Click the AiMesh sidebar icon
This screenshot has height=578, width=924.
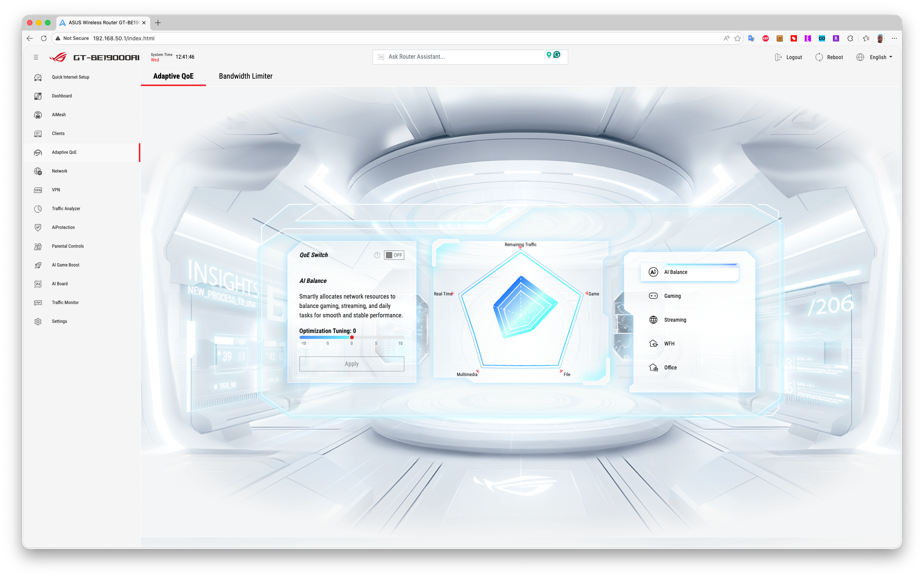[x=38, y=115]
